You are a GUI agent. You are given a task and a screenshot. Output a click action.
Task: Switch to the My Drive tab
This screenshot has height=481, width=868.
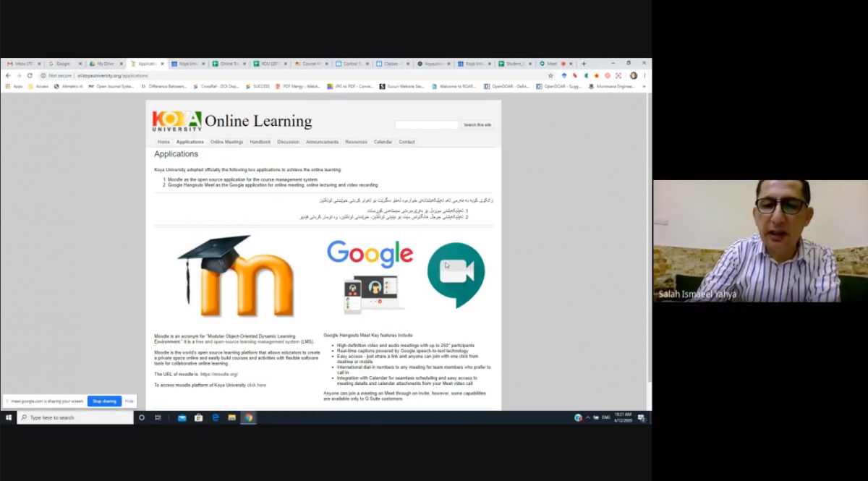[105, 64]
